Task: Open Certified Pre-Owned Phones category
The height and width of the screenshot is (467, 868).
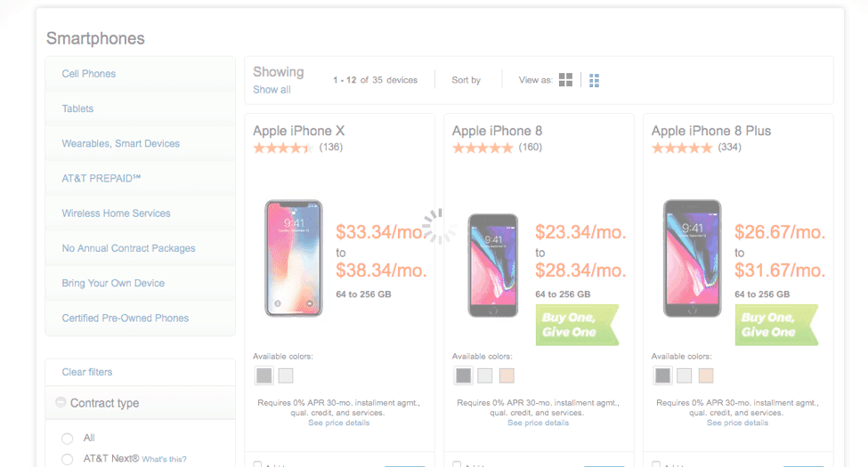Action: pos(125,318)
